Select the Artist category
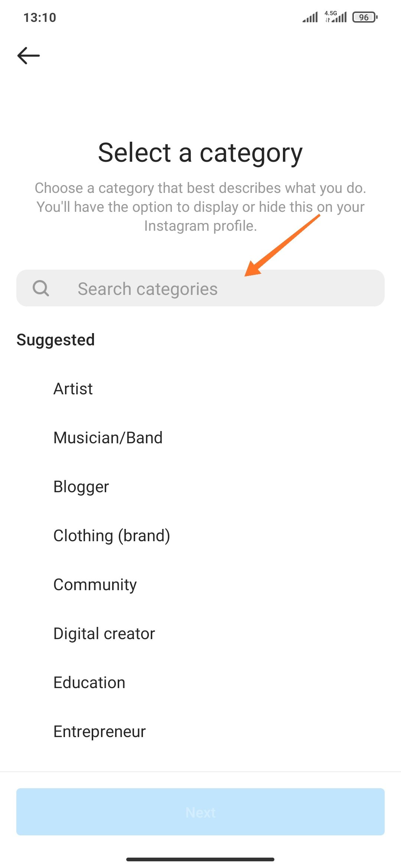This screenshot has height=868, width=401. pos(73,389)
